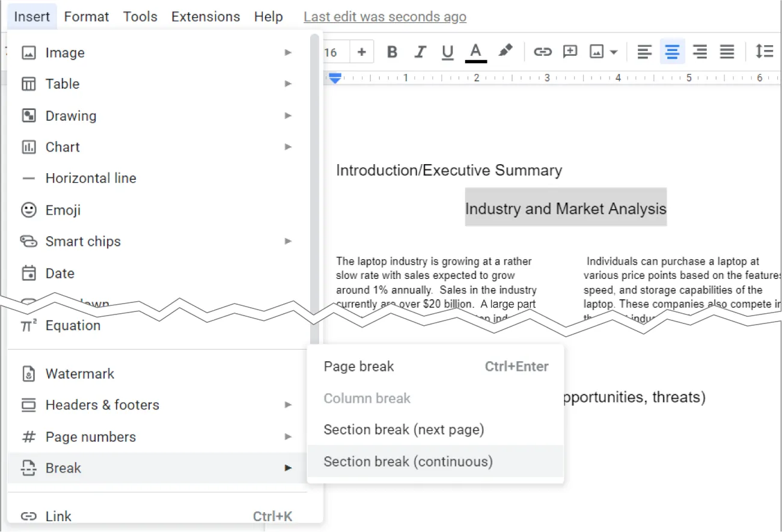The height and width of the screenshot is (532, 782).
Task: Open the Format menu
Action: [x=86, y=16]
